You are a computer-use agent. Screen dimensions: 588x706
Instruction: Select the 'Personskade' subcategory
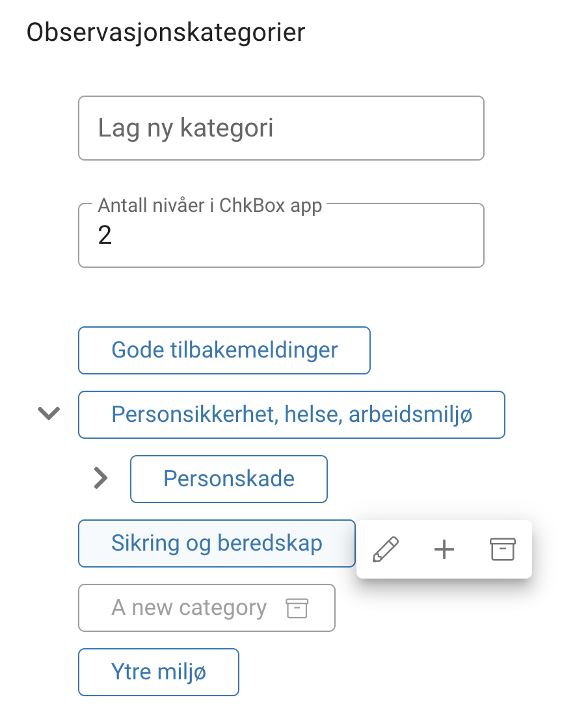pyautogui.click(x=228, y=478)
